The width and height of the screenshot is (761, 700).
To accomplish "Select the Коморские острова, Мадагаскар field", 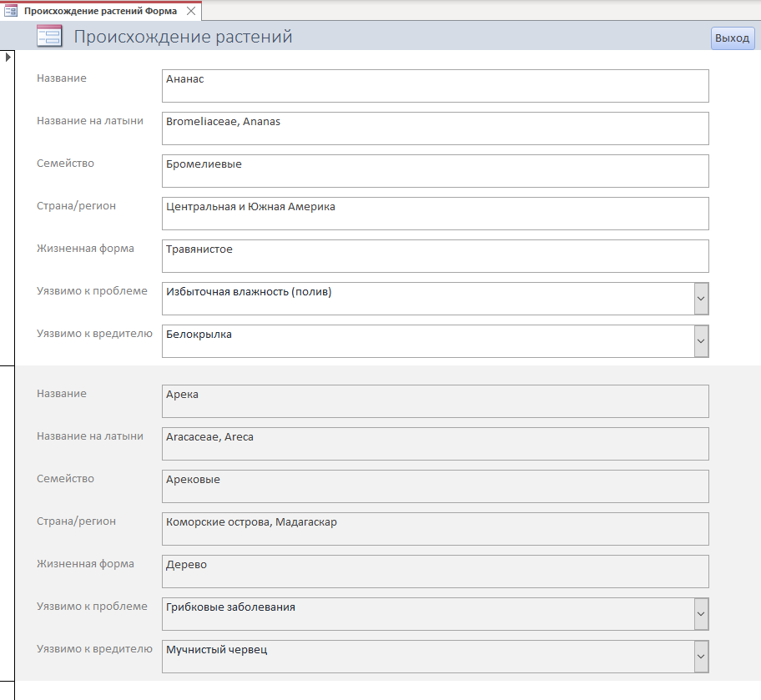I will tap(436, 529).
